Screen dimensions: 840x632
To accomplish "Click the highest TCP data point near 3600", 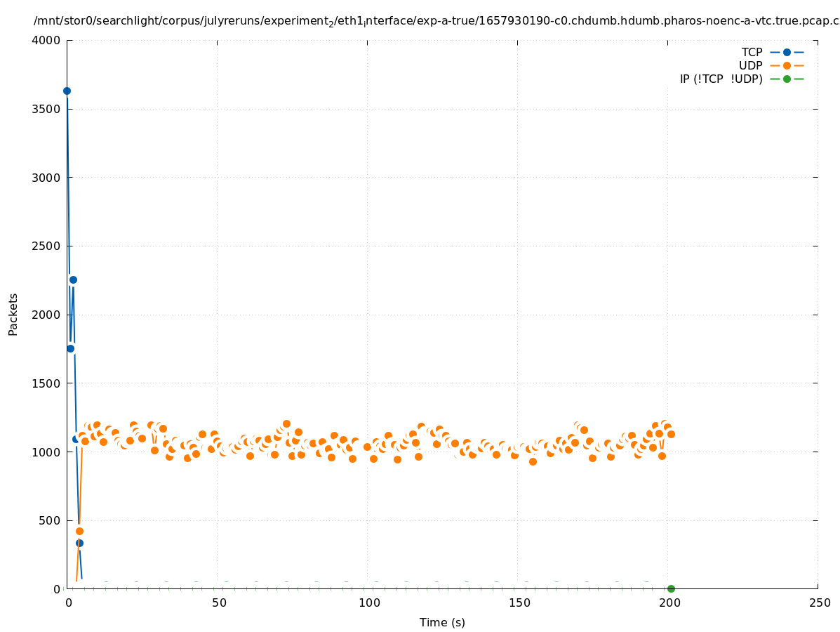I will coord(67,91).
